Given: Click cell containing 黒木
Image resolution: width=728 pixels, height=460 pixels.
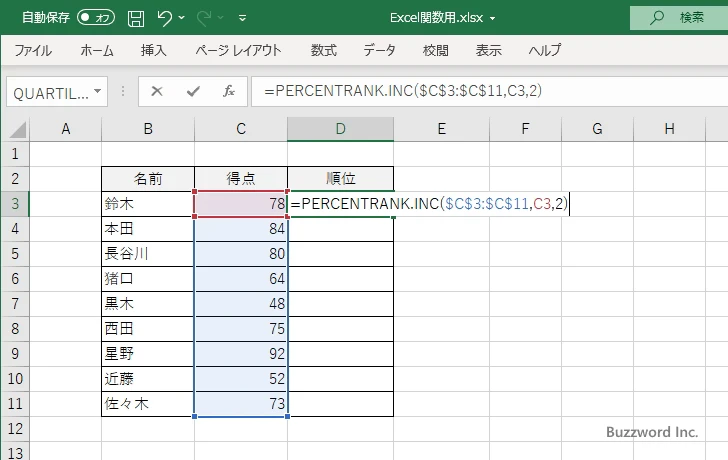Looking at the screenshot, I should (x=148, y=304).
